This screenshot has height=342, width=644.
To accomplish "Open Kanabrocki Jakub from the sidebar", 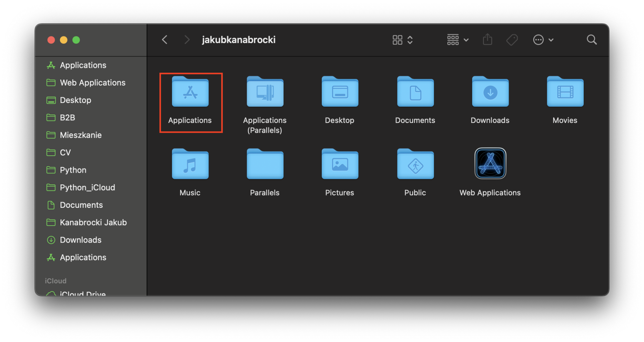I will pos(87,222).
